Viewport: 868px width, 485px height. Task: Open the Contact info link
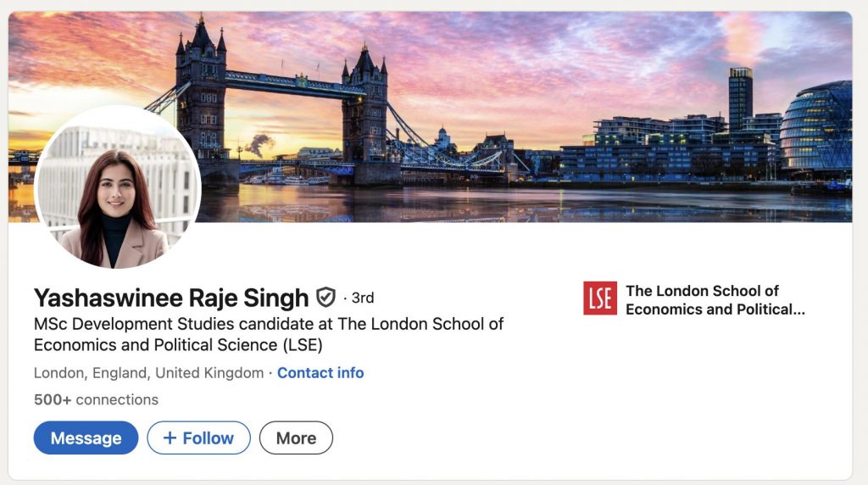pyautogui.click(x=320, y=373)
